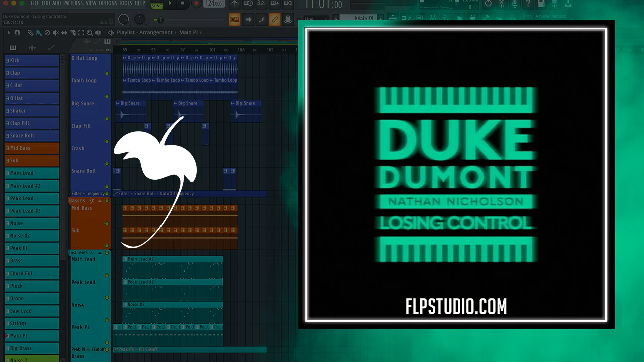Mute the Main Lead playlist track
Viewport: 644px width, 362px height.
[x=107, y=275]
